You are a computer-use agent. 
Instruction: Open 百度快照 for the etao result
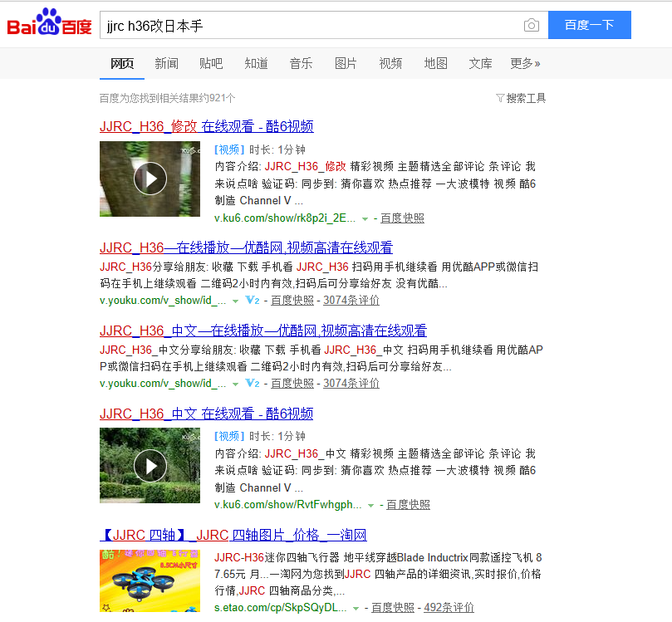(393, 607)
